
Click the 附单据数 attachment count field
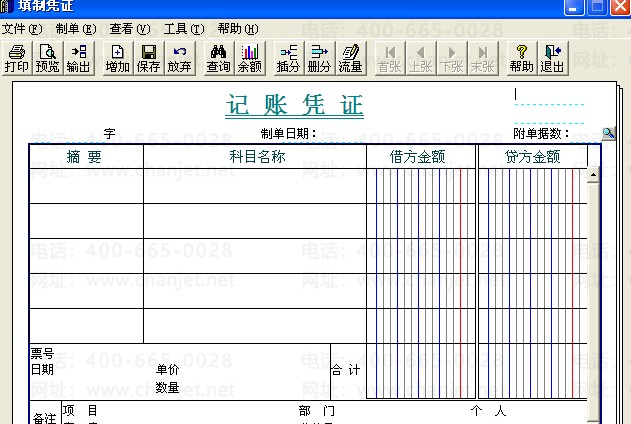point(586,134)
